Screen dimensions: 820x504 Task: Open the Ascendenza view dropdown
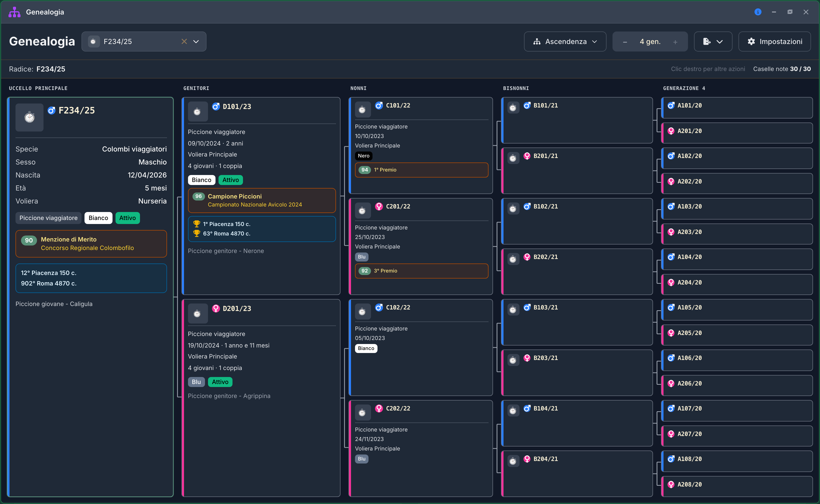coord(565,41)
